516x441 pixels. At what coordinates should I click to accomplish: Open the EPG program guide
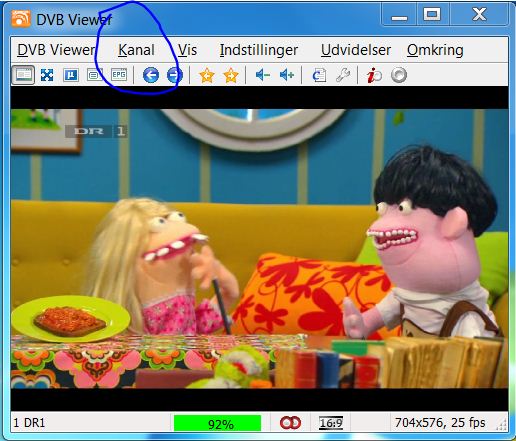tap(119, 75)
